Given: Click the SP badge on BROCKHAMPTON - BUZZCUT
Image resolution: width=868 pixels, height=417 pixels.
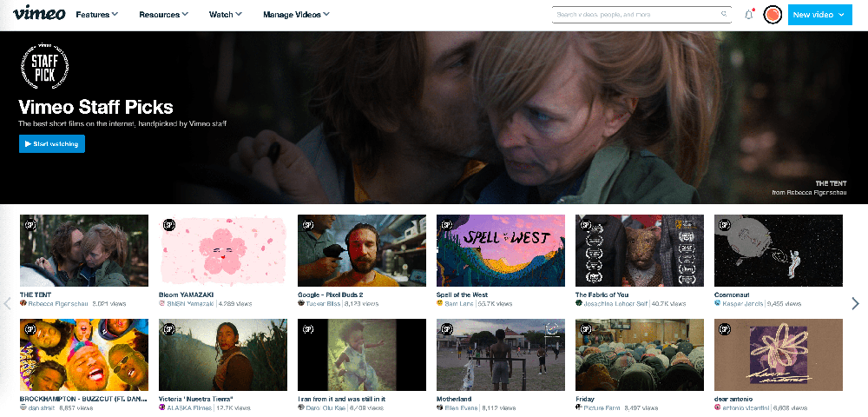Looking at the screenshot, I should pyautogui.click(x=30, y=329).
